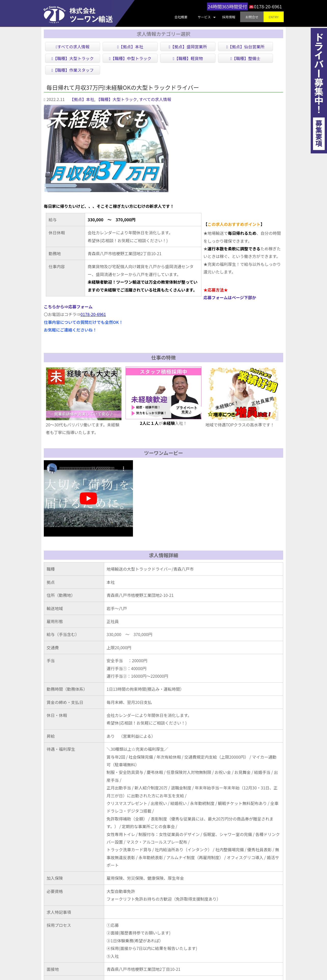Click the ツーワン輸送 company logo
327x980 pixels.
point(78,15)
